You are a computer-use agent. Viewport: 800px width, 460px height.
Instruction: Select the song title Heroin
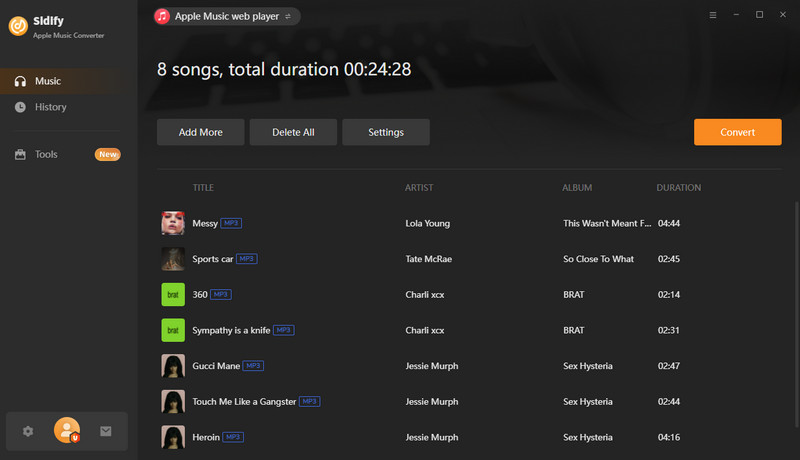tap(206, 438)
